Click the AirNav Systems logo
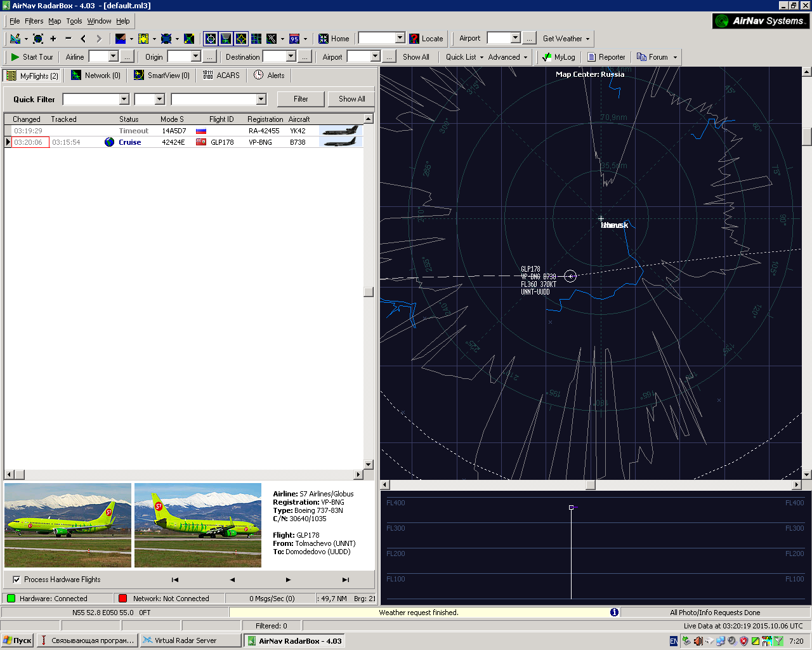This screenshot has width=812, height=650. point(760,21)
